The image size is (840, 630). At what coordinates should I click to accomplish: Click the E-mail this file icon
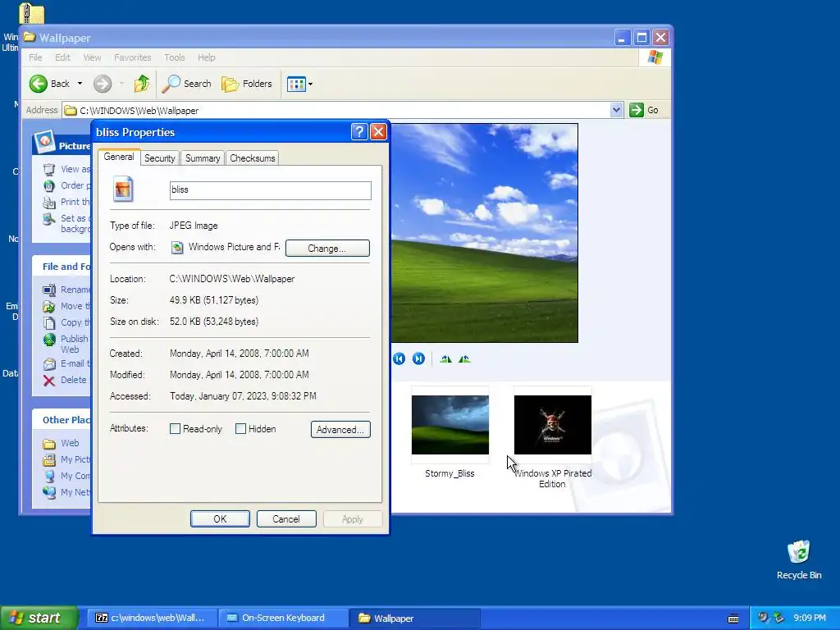coord(49,363)
